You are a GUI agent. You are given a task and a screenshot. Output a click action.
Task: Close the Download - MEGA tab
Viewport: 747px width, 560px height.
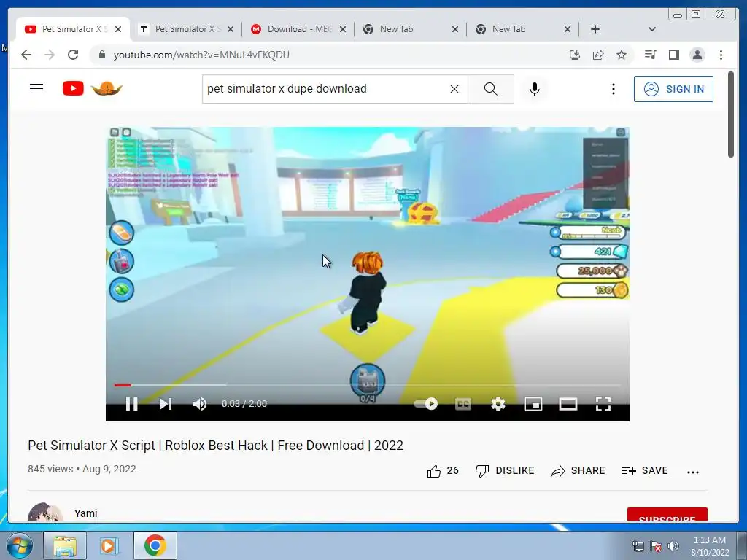pos(343,29)
